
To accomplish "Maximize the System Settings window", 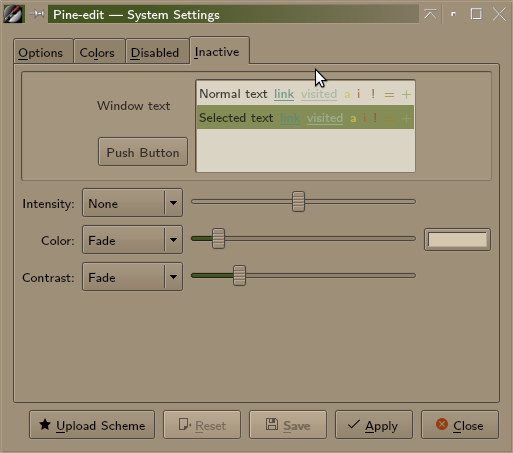I will click(x=476, y=14).
